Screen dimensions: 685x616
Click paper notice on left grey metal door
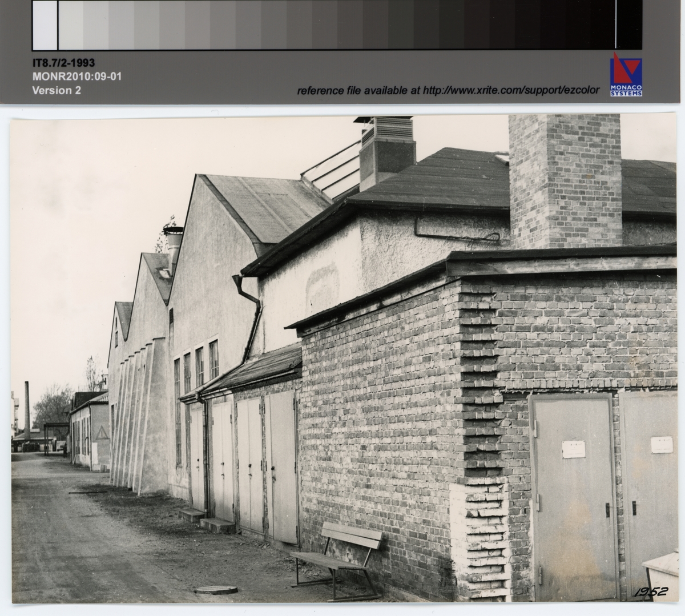tap(573, 449)
